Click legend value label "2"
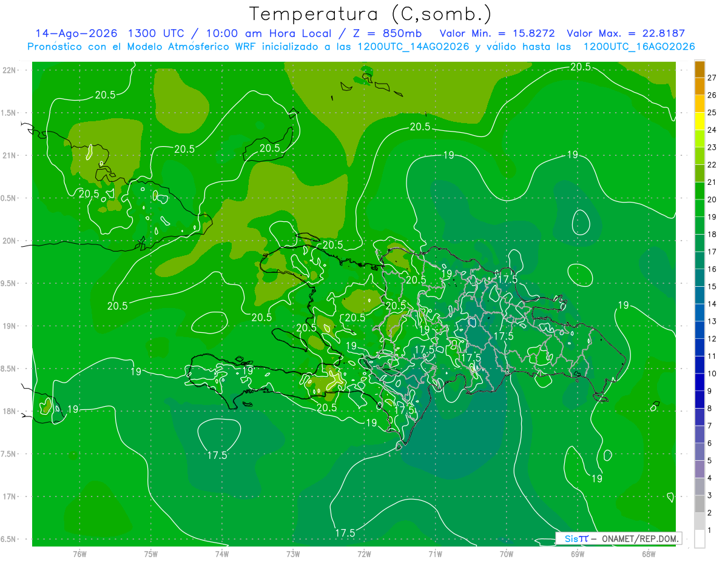Image resolution: width=728 pixels, height=562 pixels. (x=710, y=513)
